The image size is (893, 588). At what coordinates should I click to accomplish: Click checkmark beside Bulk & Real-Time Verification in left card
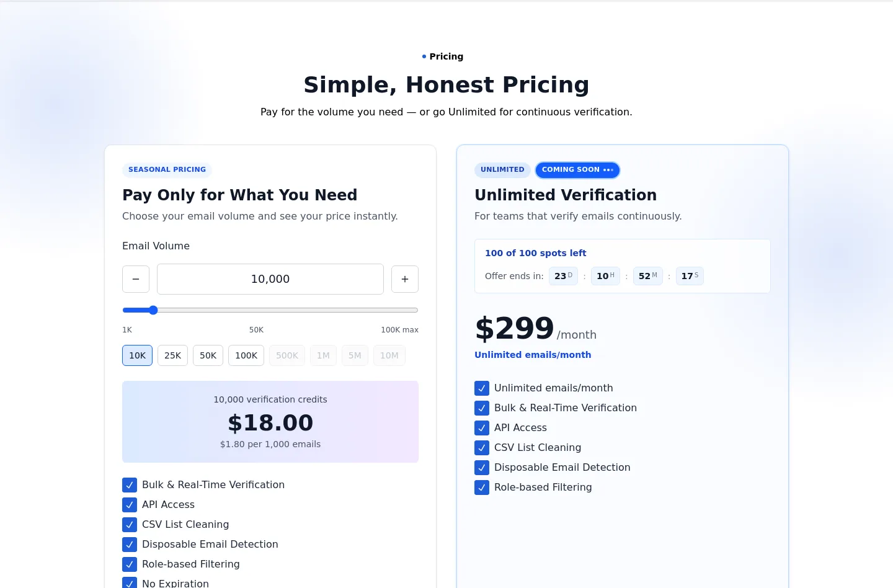(130, 485)
